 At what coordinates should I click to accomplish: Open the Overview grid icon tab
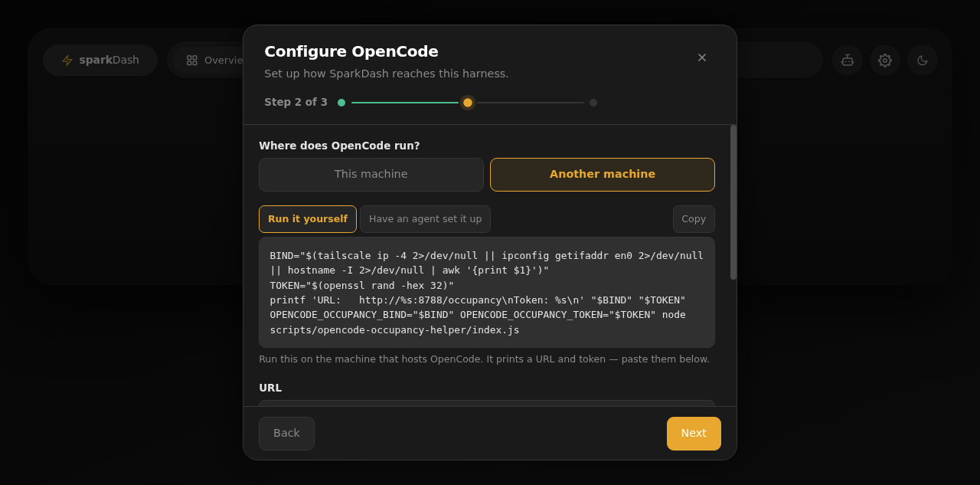click(192, 61)
